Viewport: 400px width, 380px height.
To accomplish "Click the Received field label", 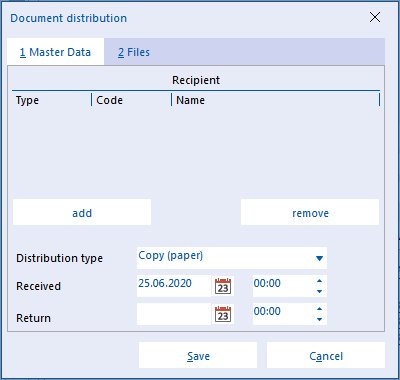I will (x=38, y=286).
